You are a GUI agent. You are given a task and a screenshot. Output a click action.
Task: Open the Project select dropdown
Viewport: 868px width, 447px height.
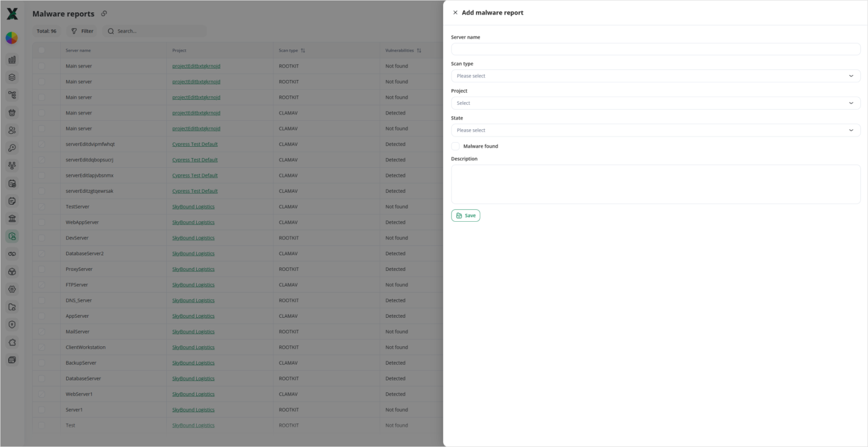tap(656, 103)
